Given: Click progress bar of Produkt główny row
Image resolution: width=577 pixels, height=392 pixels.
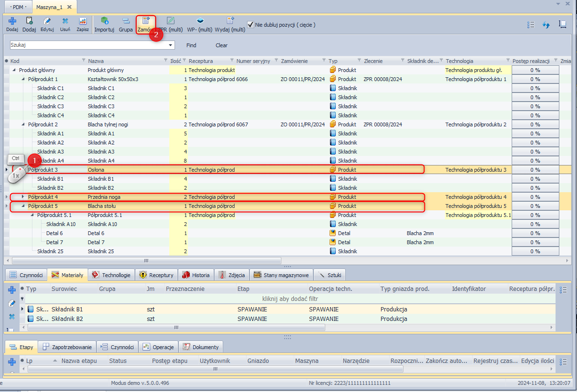Looking at the screenshot, I should [x=535, y=70].
